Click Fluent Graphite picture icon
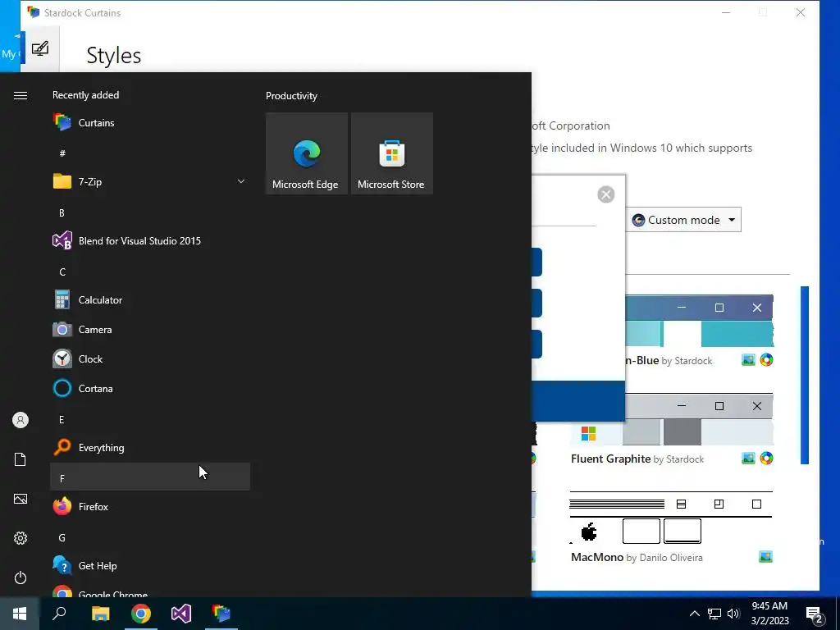The height and width of the screenshot is (630, 840). 748,459
